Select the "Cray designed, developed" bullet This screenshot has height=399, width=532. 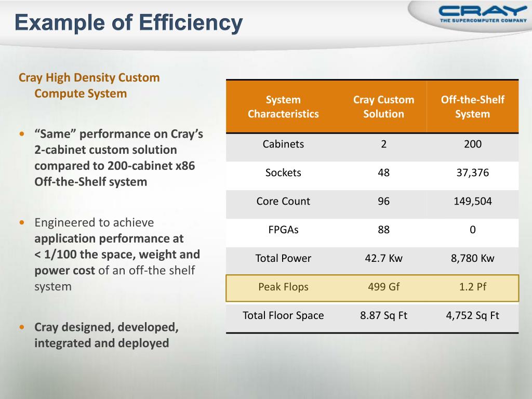click(106, 335)
